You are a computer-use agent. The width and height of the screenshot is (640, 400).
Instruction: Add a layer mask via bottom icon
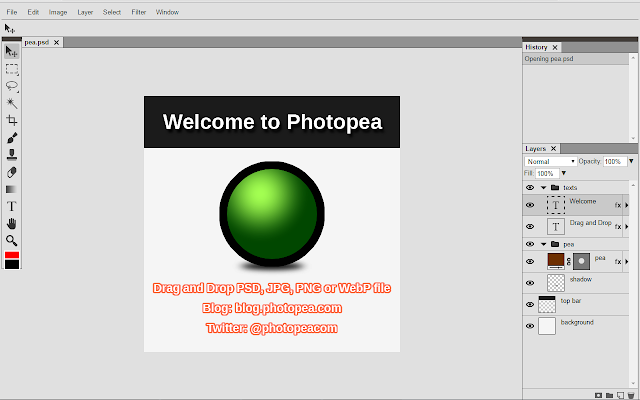[x=598, y=395]
